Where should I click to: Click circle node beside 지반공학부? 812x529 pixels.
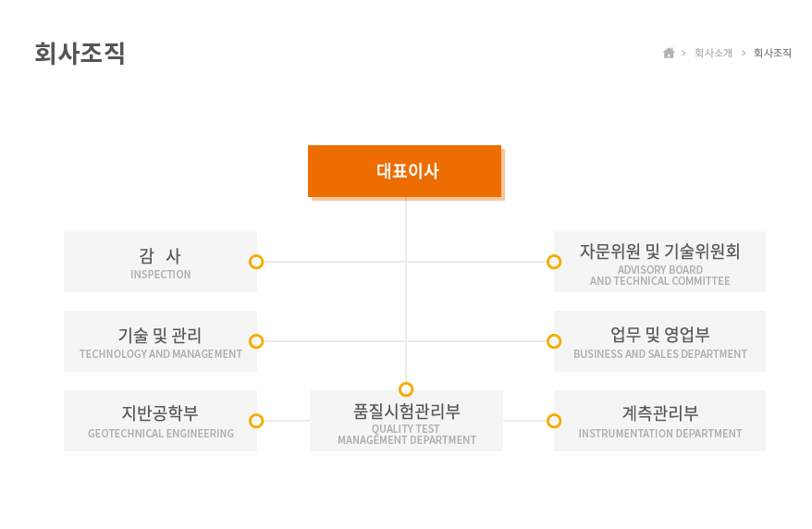(256, 421)
